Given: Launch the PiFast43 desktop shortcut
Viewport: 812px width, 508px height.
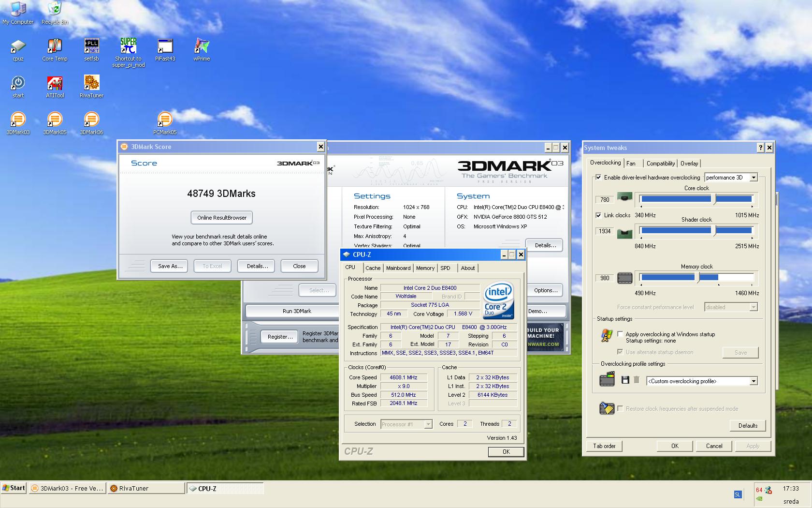Looking at the screenshot, I should click(x=165, y=50).
